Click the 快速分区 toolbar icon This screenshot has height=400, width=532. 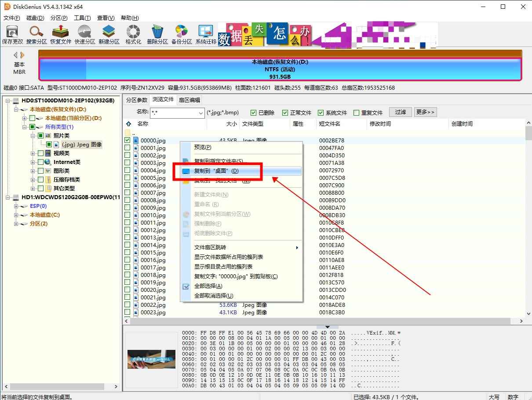pyautogui.click(x=85, y=35)
